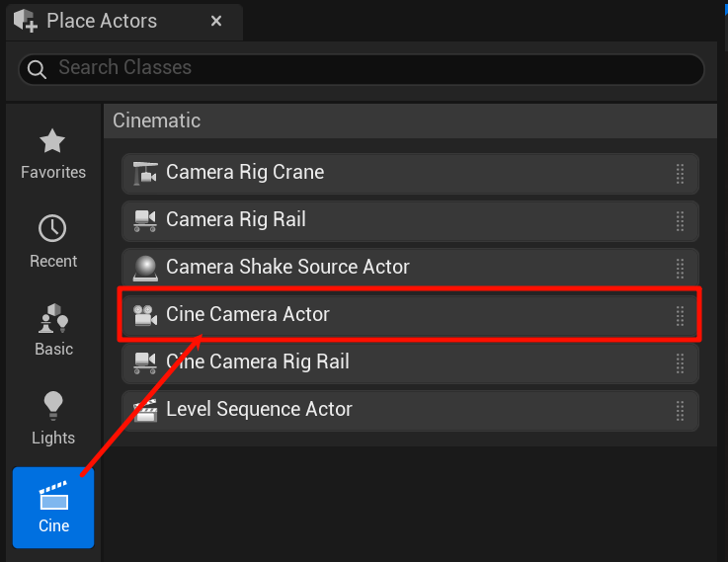This screenshot has height=562, width=728.
Task: Click the Camera Shake Source Actor sphere icon
Action: 145,268
